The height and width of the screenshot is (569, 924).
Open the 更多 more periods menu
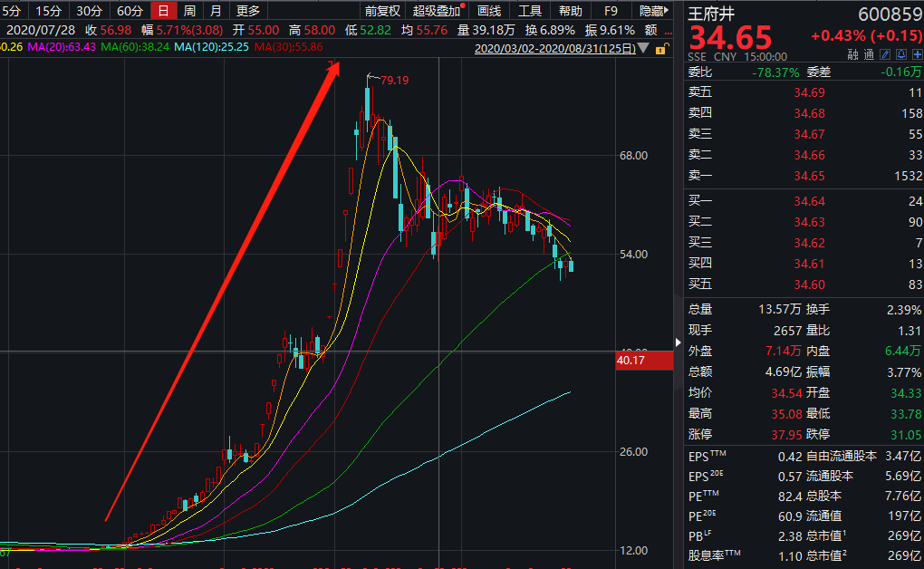click(248, 11)
